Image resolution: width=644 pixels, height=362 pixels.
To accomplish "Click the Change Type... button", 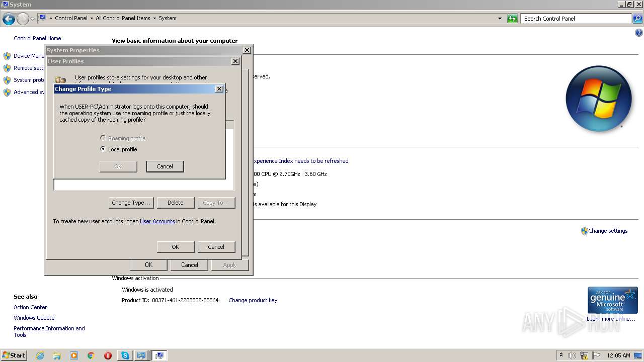I will (x=131, y=203).
